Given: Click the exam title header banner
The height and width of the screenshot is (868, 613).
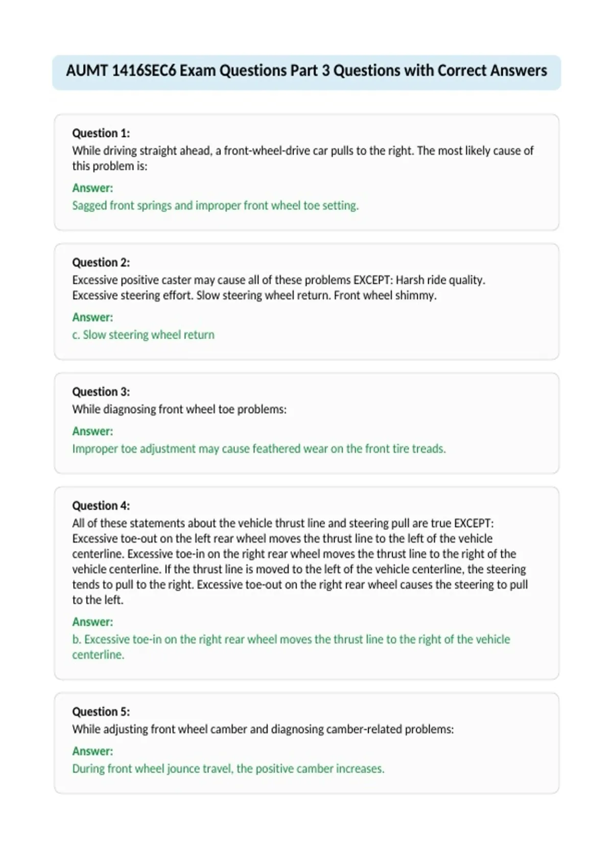Looking at the screenshot, I should (x=306, y=72).
